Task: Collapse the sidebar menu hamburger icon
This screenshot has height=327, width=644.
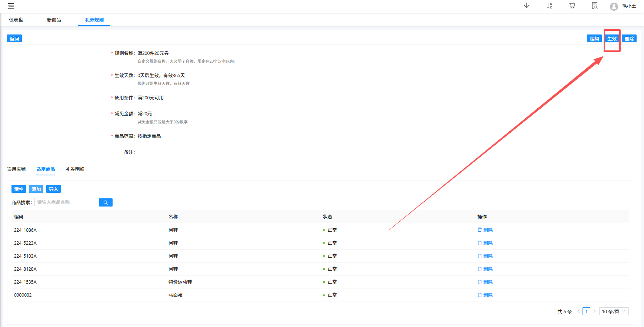Action: pyautogui.click(x=11, y=6)
